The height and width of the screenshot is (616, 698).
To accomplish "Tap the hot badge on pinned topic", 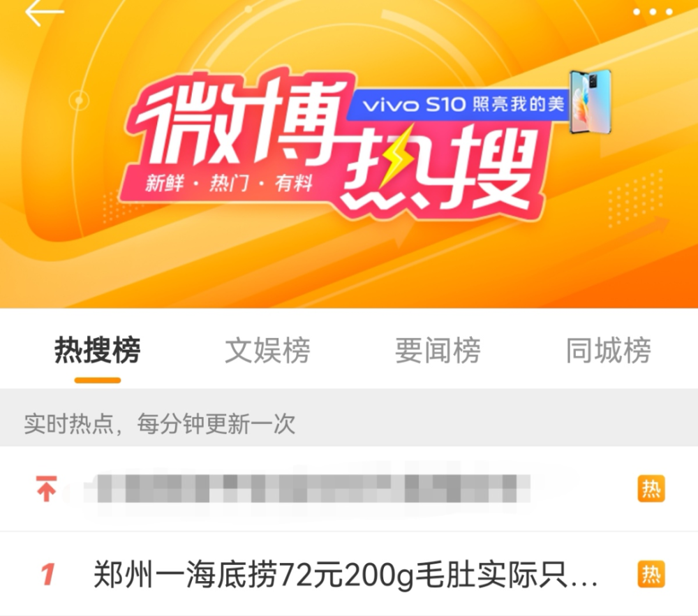I will (651, 489).
